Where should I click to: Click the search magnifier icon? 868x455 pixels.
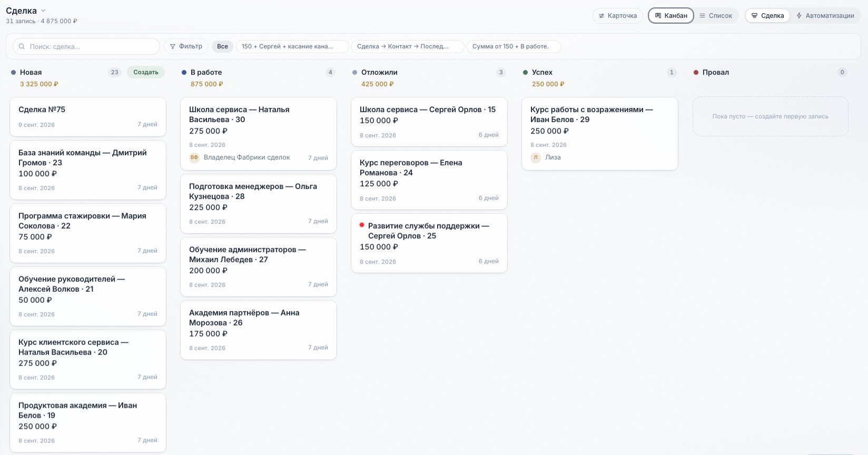click(22, 46)
